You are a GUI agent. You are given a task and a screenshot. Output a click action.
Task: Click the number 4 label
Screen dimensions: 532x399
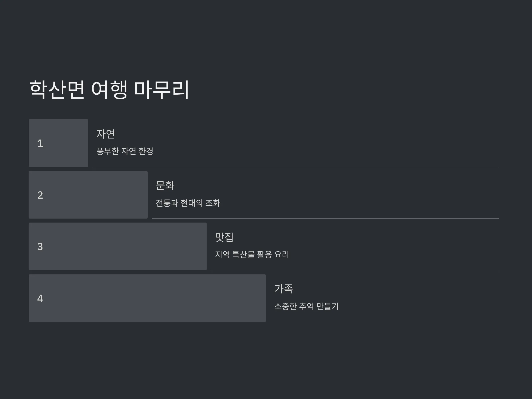tap(40, 298)
